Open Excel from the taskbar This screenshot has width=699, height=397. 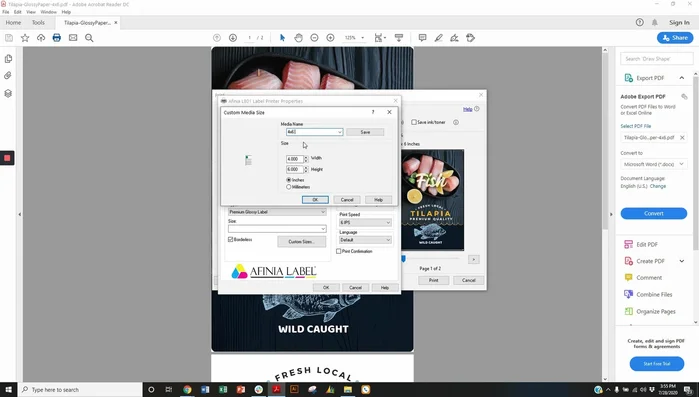tap(223, 389)
